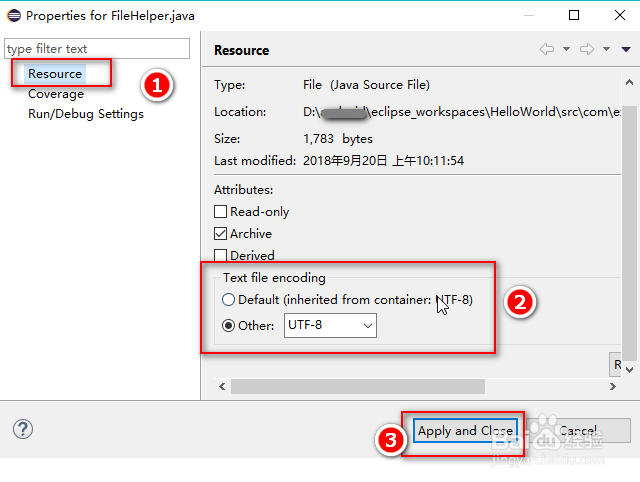The image size is (640, 482).
Task: Click the forward navigation arrow icon
Action: 587,49
